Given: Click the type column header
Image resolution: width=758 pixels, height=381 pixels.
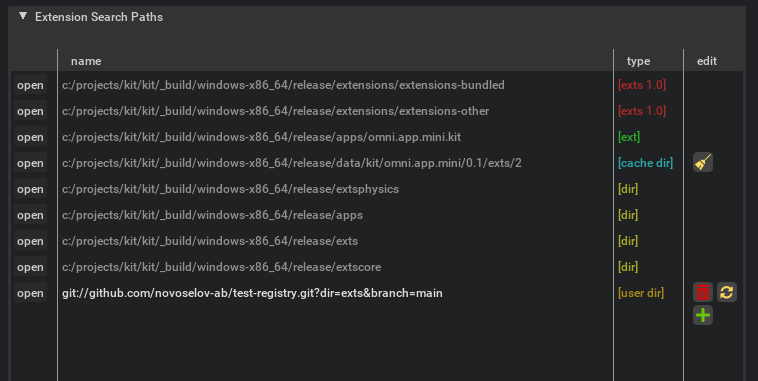Looking at the screenshot, I should coord(638,61).
